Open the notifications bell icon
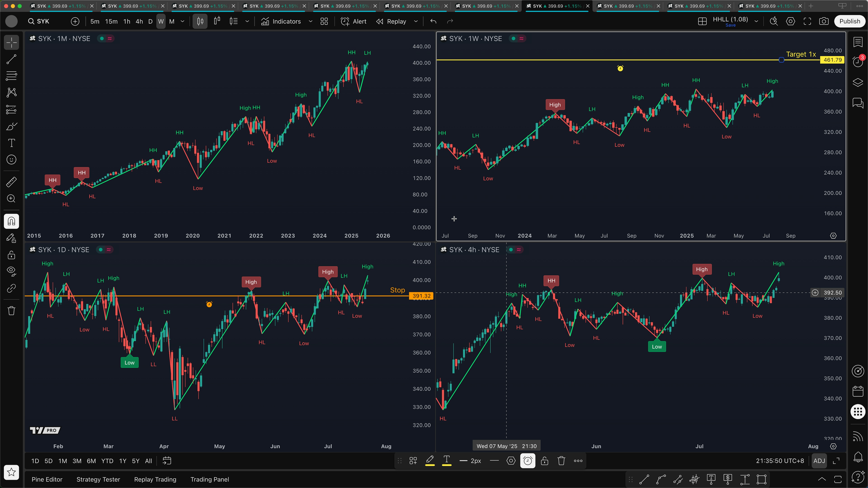 click(x=858, y=457)
